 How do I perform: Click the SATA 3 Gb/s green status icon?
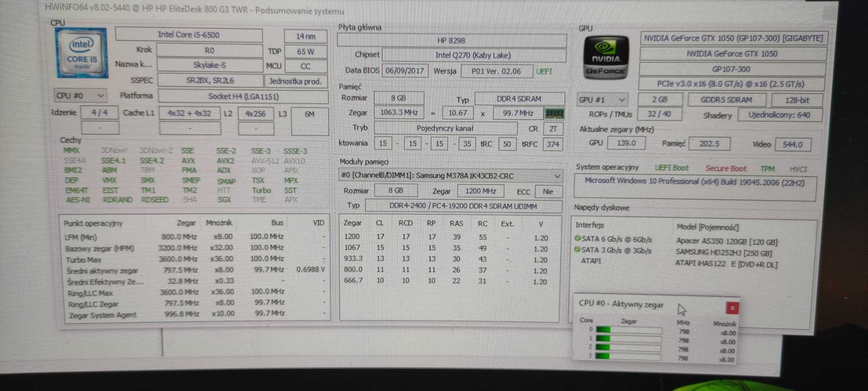(x=577, y=249)
